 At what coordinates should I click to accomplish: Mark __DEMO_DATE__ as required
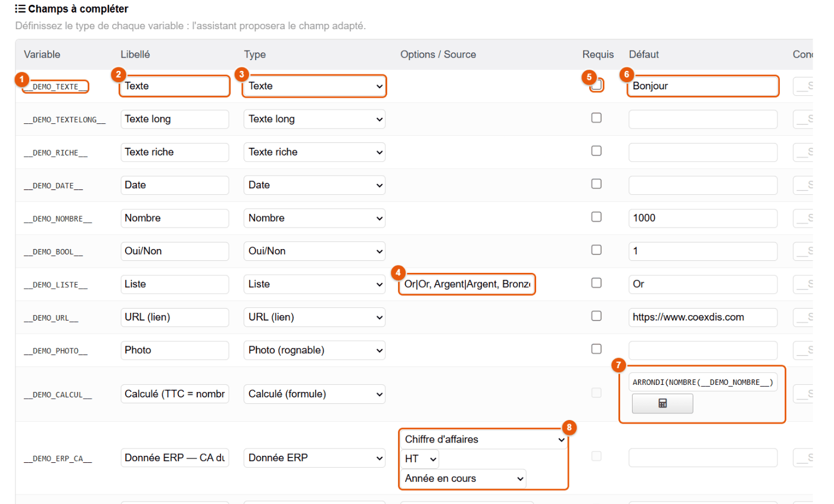coord(596,184)
